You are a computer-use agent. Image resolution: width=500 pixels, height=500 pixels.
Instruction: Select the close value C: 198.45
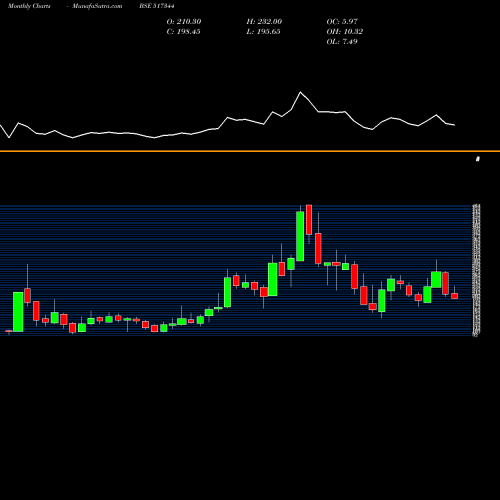[x=183, y=32]
